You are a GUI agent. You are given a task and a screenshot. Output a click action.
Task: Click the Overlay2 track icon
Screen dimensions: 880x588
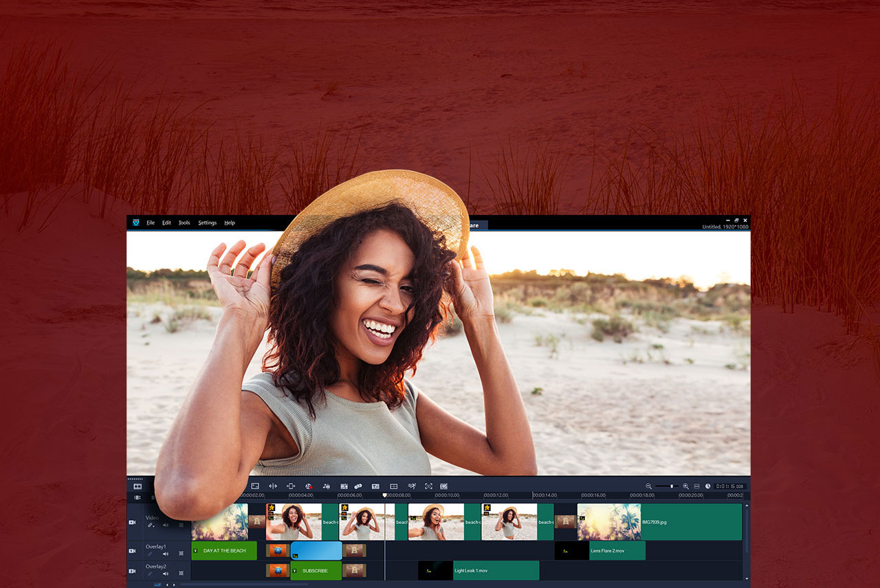coord(132,571)
